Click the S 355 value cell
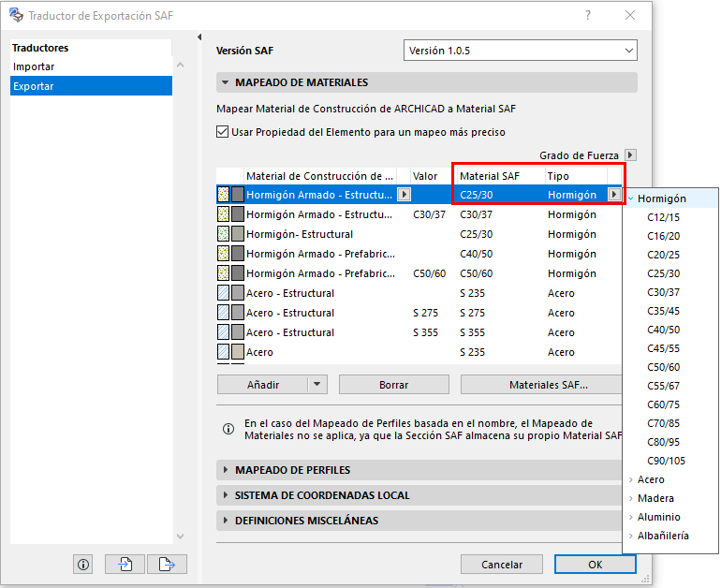Screen dimensions: 721x588 coord(425,332)
